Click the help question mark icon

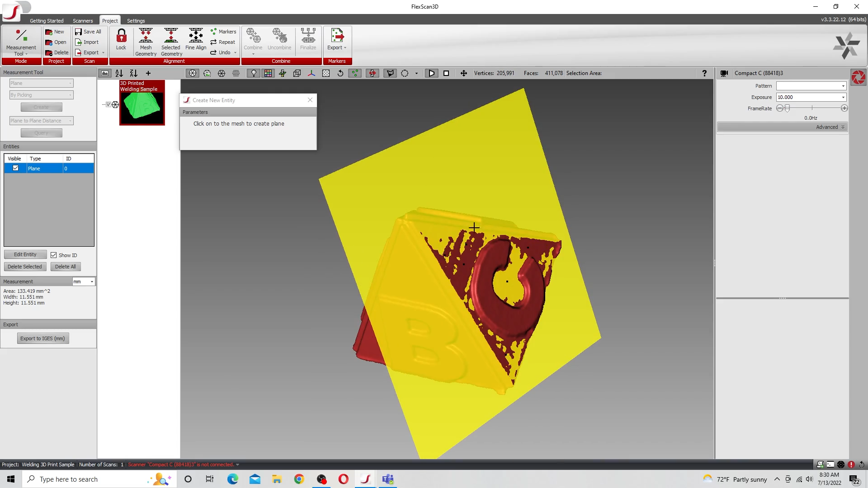[704, 73]
